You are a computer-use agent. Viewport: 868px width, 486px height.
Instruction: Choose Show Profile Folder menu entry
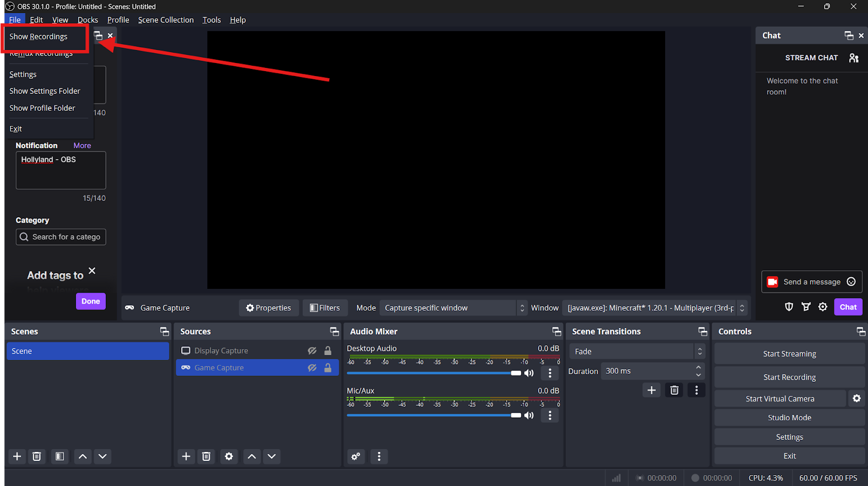click(x=42, y=108)
